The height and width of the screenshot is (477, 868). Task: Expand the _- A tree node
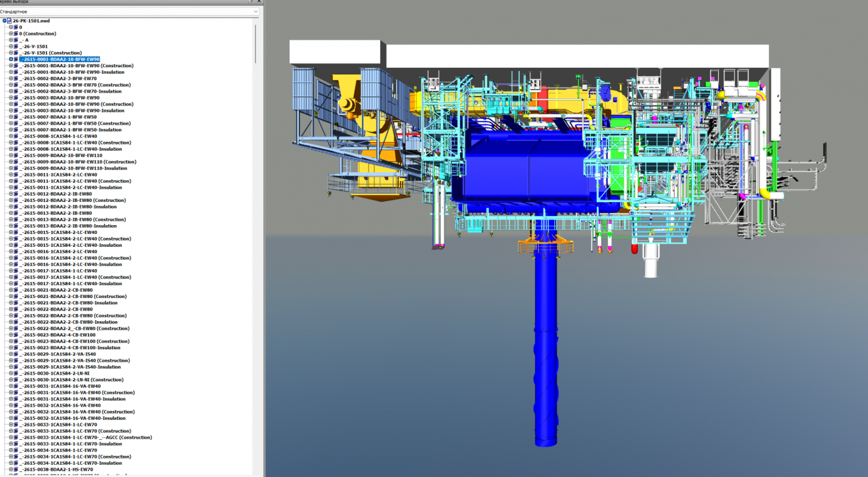click(11, 40)
